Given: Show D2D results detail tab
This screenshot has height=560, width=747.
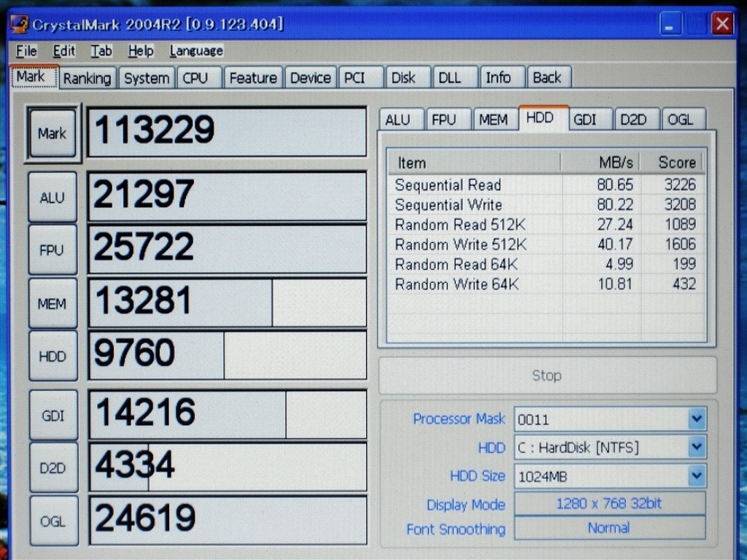Looking at the screenshot, I should pos(637,119).
